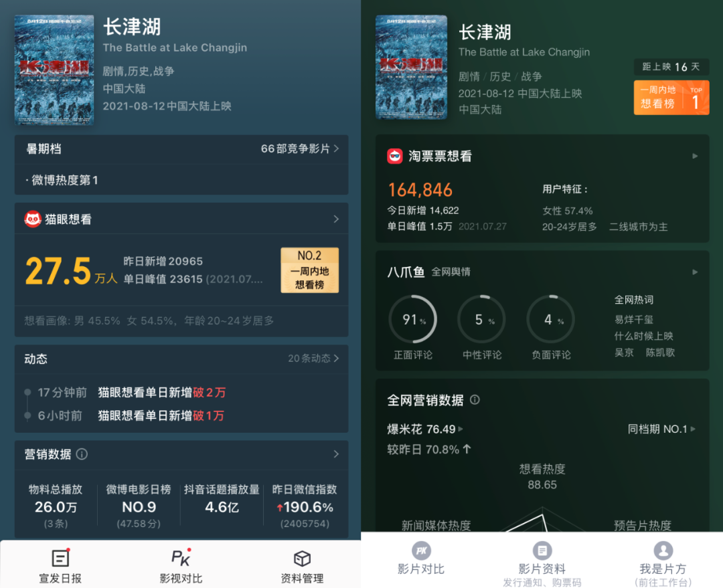Tap 女性 57.4% user feature
723x588 pixels.
tap(568, 211)
